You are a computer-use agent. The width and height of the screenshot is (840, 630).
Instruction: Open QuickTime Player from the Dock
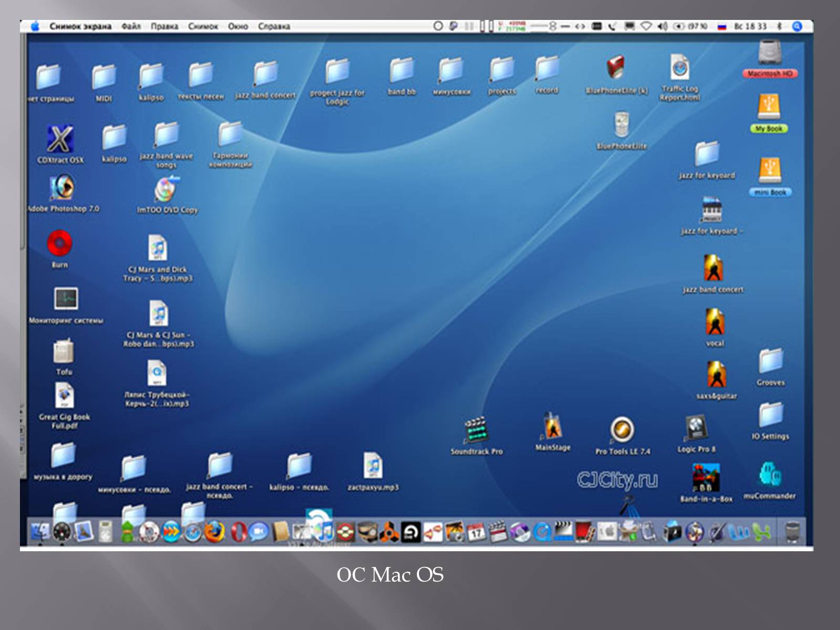point(542,532)
